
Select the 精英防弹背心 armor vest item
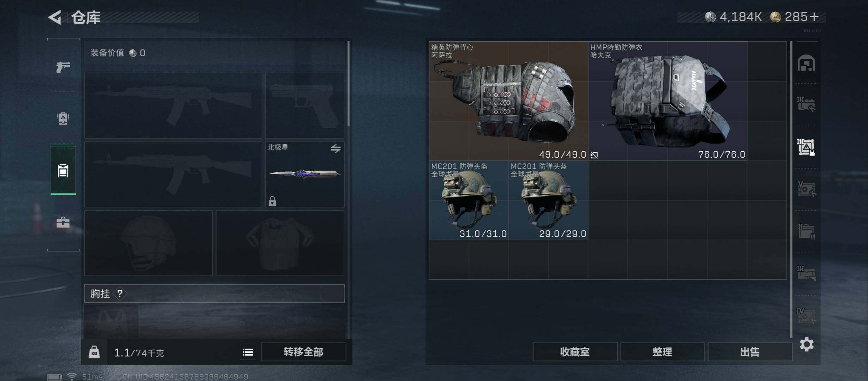[x=508, y=101]
